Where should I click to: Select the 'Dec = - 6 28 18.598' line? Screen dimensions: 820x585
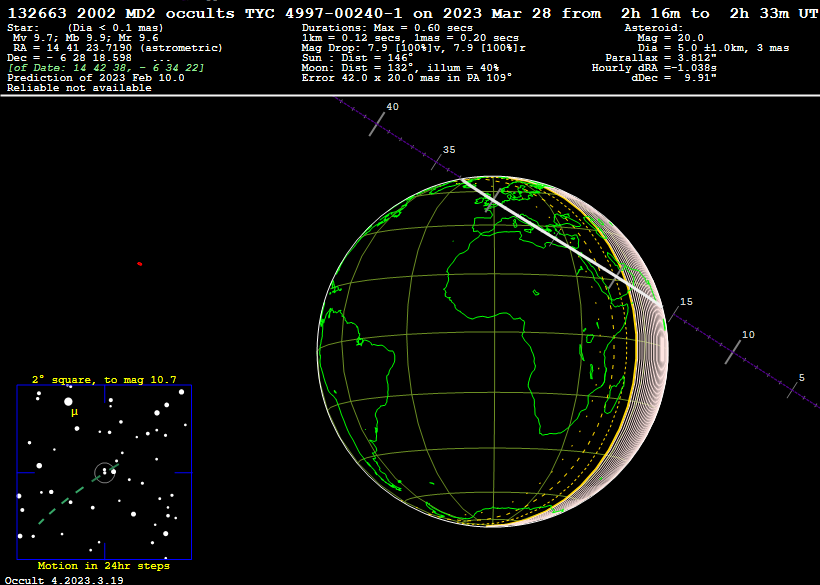click(x=70, y=58)
